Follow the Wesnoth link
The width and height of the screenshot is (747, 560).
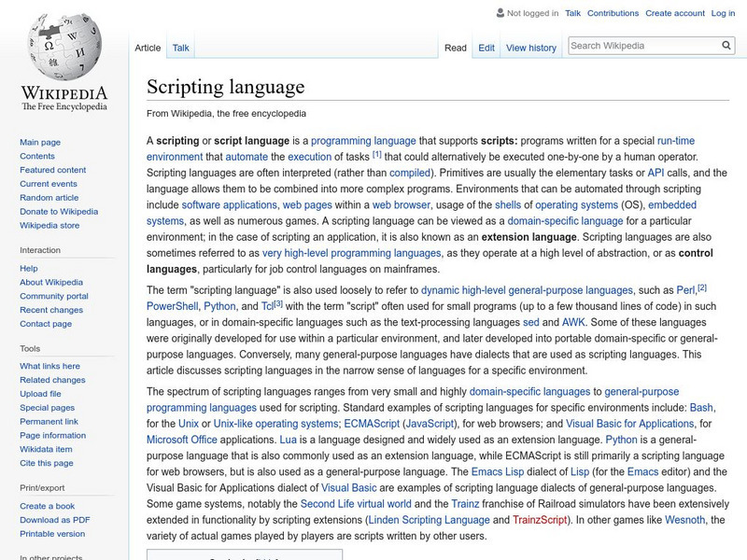(x=684, y=520)
